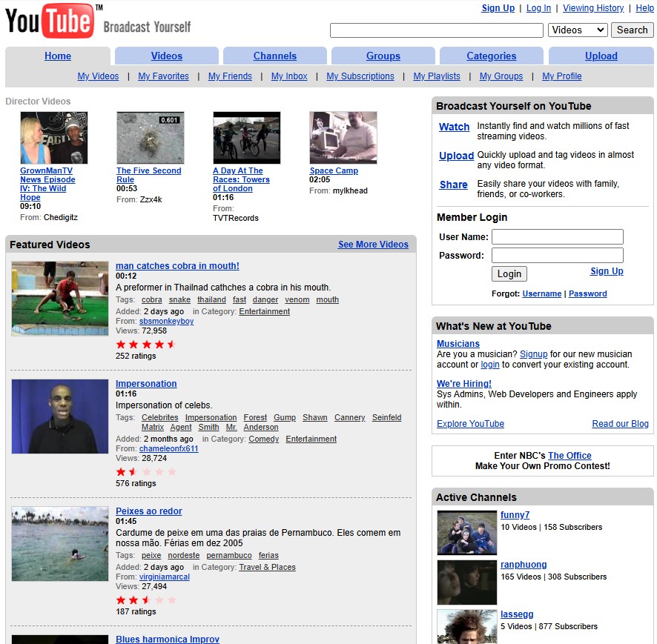The height and width of the screenshot is (644, 657).
Task: Open Peixes ao redor video thumbnail
Action: (x=60, y=543)
